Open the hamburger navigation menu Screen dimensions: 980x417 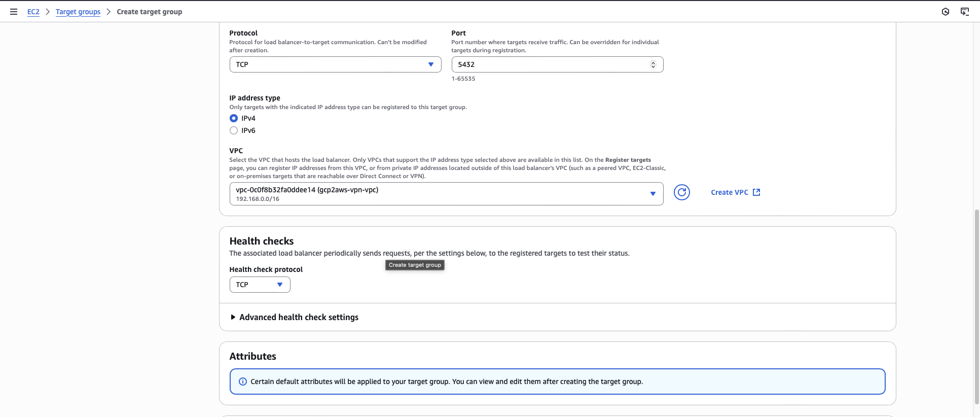(x=14, y=12)
